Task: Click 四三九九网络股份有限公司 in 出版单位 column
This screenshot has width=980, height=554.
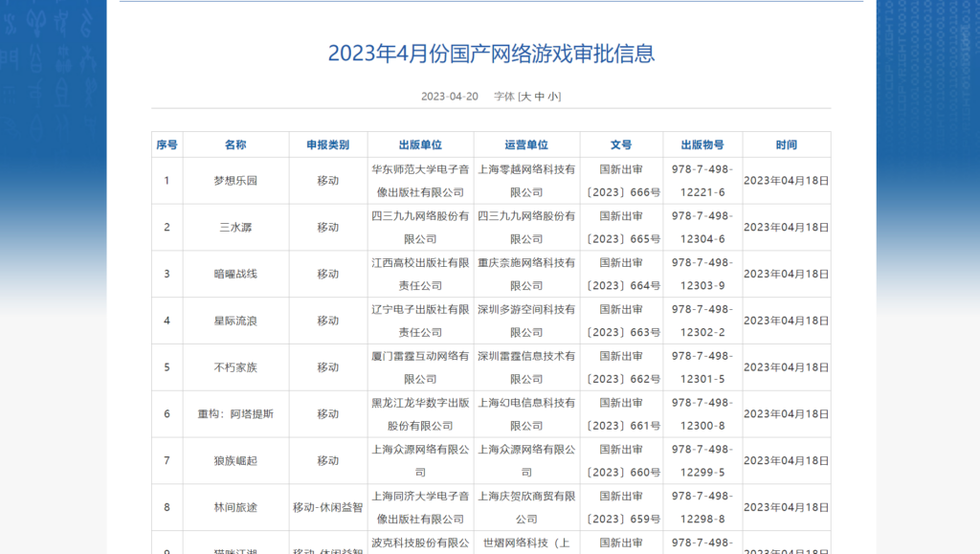Action: point(421,228)
